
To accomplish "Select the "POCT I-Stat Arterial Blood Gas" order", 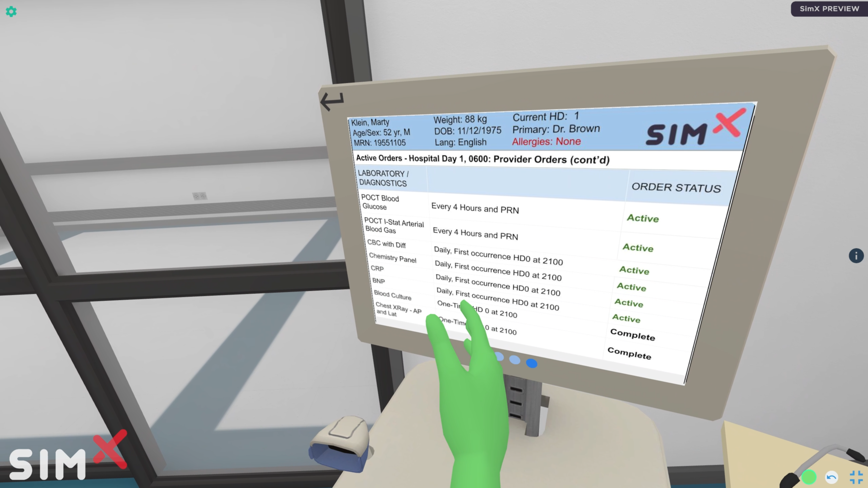I will pos(394,226).
